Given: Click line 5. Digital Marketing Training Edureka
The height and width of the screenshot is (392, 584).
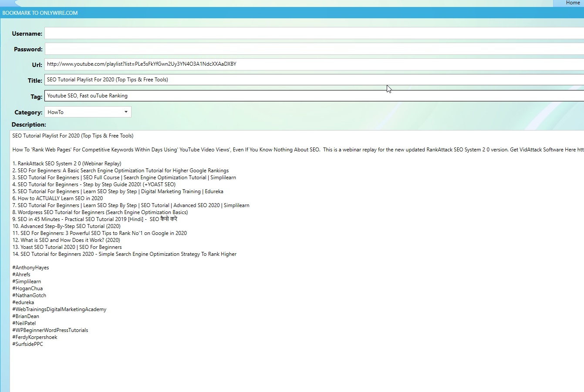Looking at the screenshot, I should (x=118, y=191).
